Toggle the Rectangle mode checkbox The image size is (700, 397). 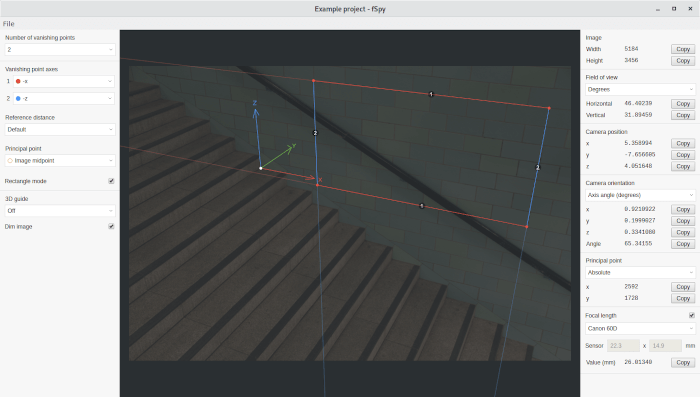pyautogui.click(x=111, y=181)
